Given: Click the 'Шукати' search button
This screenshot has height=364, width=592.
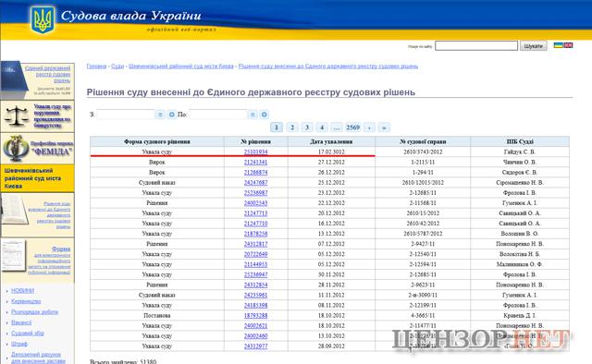Looking at the screenshot, I should [x=533, y=46].
